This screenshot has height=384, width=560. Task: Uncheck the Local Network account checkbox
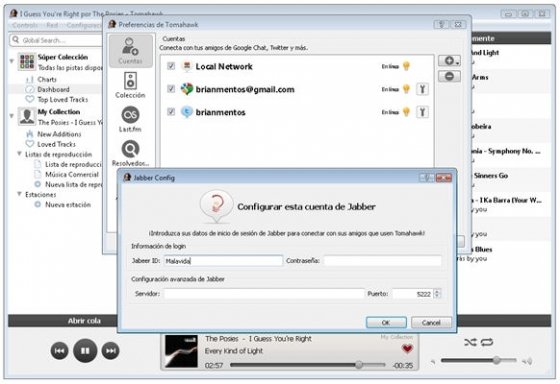171,66
